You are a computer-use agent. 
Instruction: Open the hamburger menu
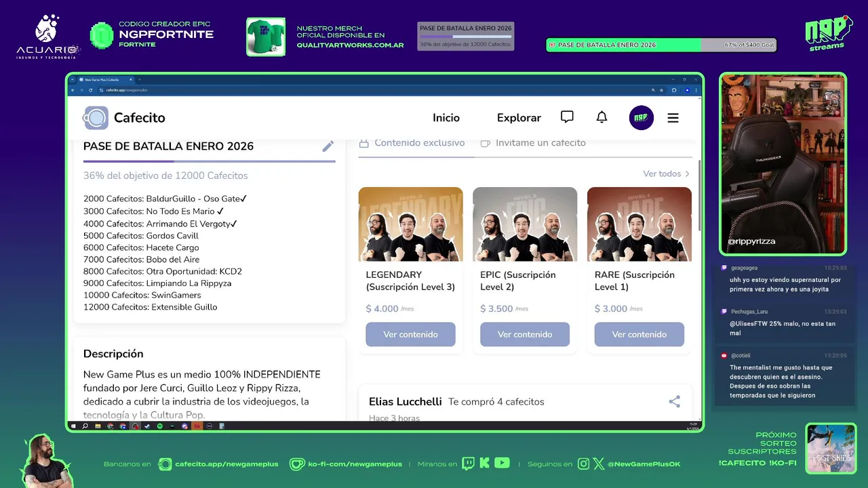(x=673, y=118)
